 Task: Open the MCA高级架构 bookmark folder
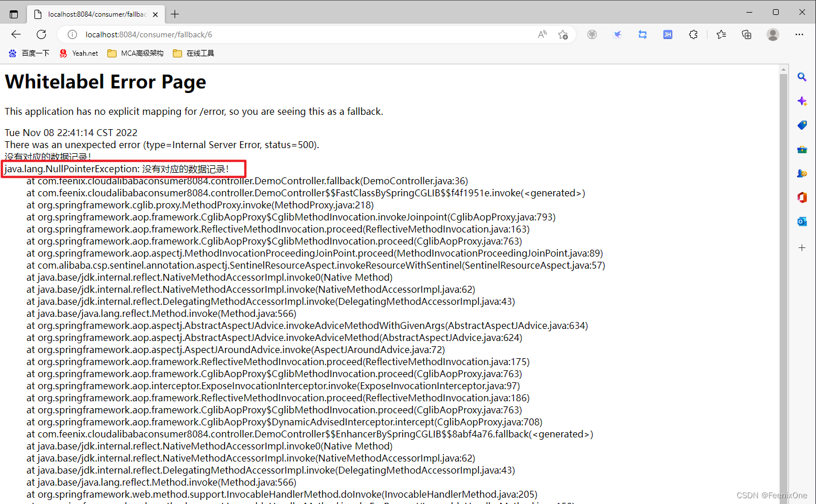[x=136, y=53]
